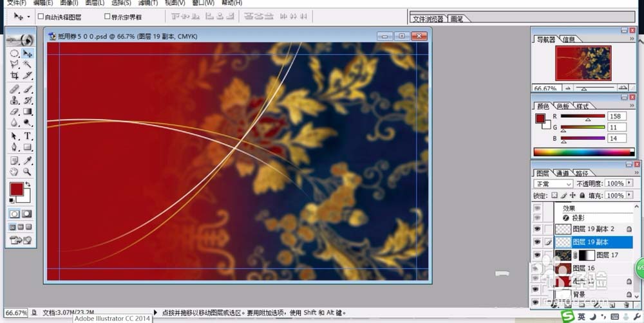
Task: Toggle lock position icon
Action: tap(572, 196)
